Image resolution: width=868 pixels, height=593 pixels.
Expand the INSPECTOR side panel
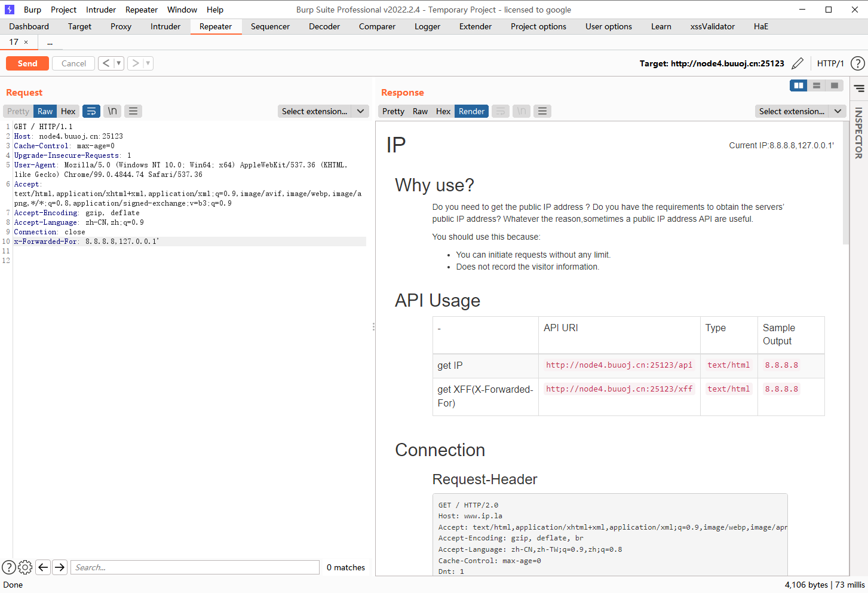[x=858, y=133]
